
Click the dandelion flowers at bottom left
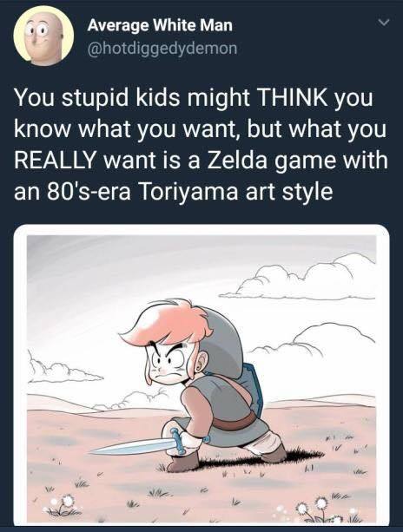tap(61, 506)
